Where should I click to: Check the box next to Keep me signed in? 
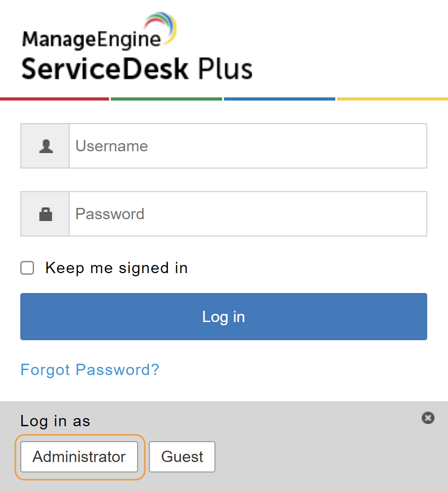(x=27, y=268)
